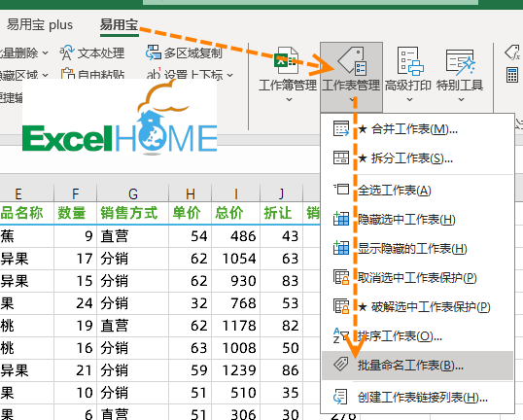Click the calculator icon in the ribbon
Screen dimensions: 523x420
[x=512, y=75]
